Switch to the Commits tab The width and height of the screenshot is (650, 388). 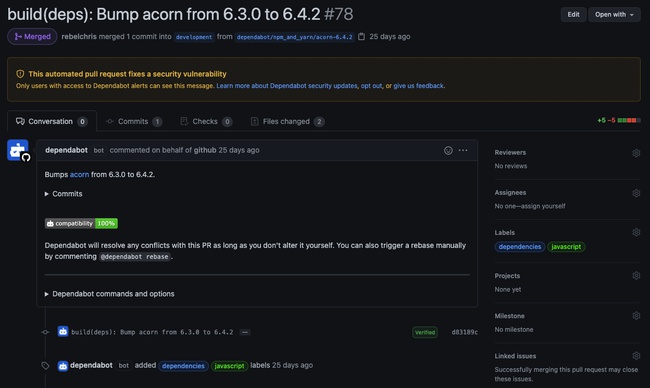point(133,121)
